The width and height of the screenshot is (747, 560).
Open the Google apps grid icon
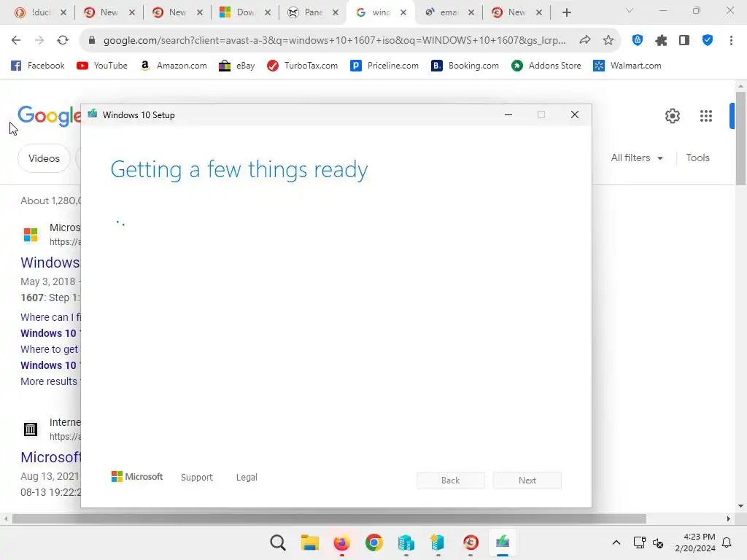click(706, 116)
